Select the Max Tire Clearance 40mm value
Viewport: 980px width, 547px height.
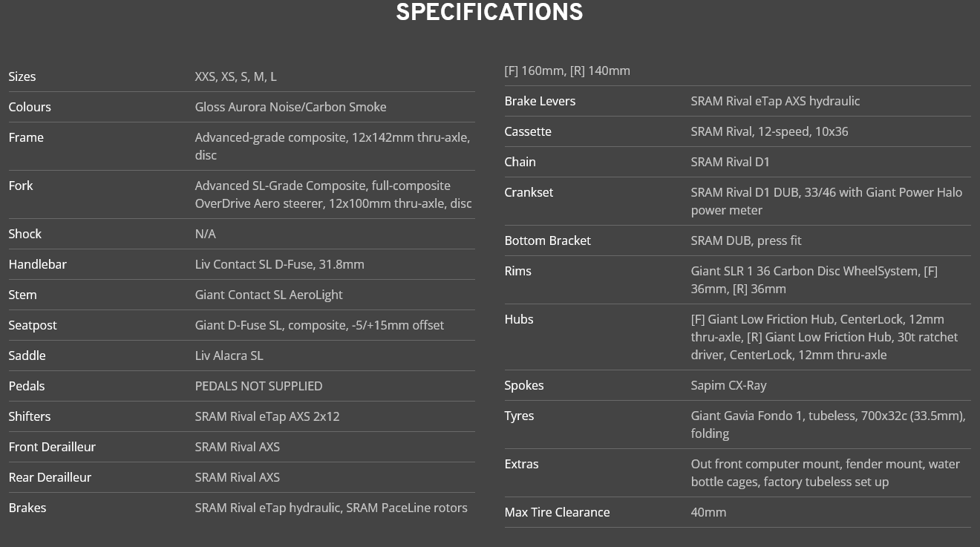click(708, 512)
